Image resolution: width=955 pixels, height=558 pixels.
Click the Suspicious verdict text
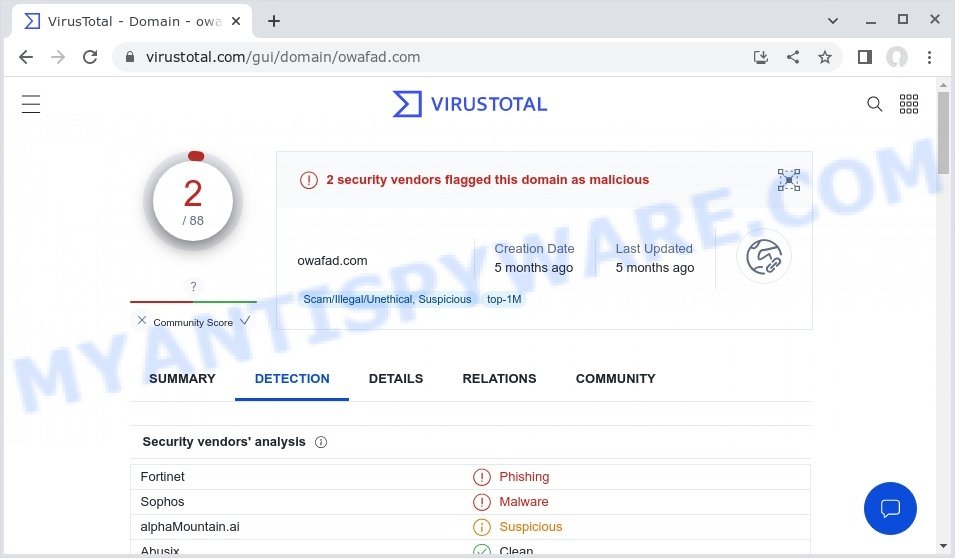tap(530, 527)
